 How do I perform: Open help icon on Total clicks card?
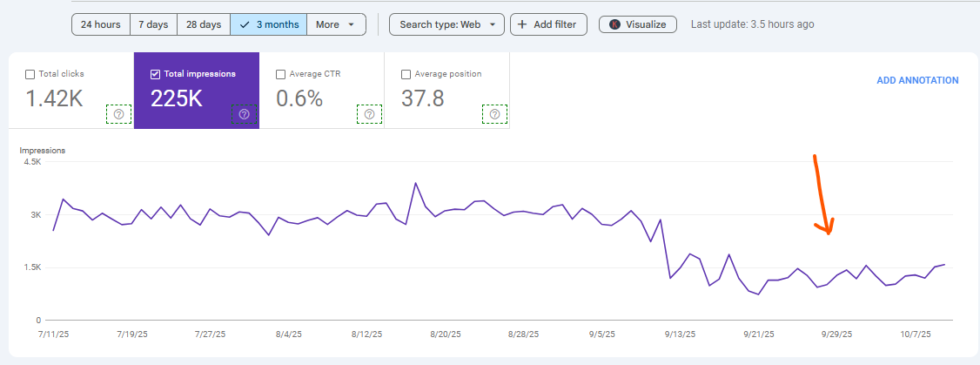(119, 114)
